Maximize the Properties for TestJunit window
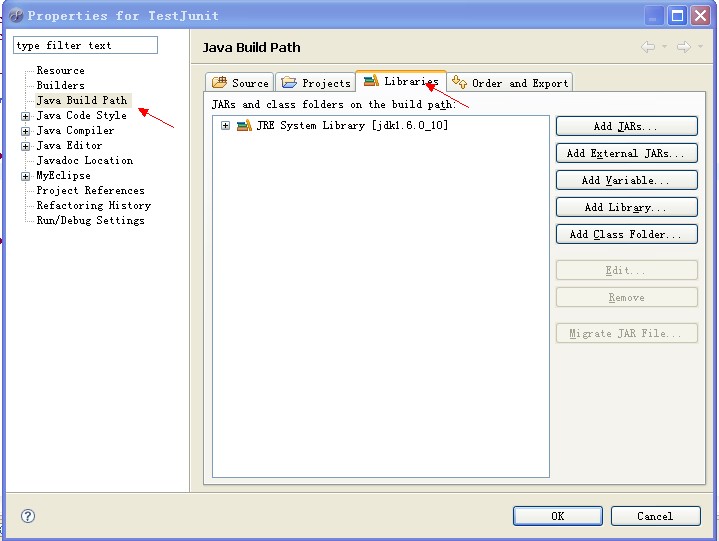The height and width of the screenshot is (541, 719). pos(677,16)
